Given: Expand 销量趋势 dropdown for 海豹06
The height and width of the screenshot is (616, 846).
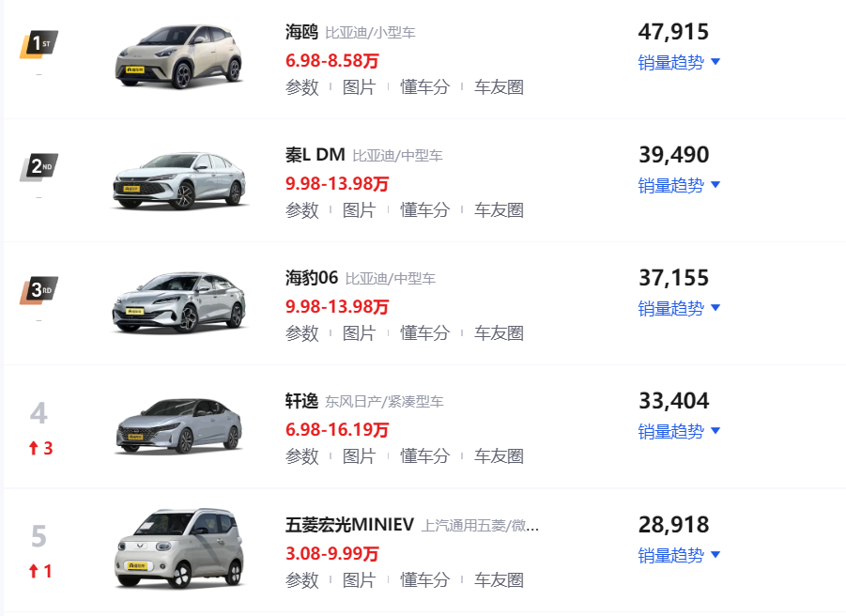Looking at the screenshot, I should click(x=679, y=309).
